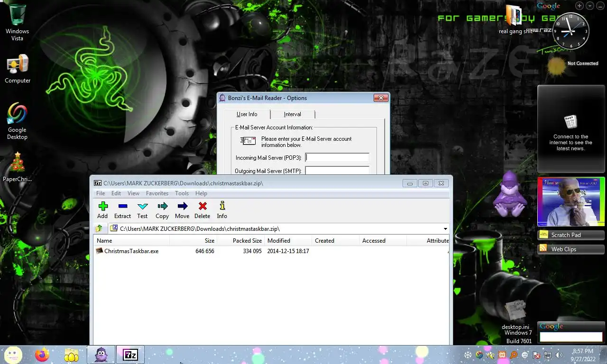This screenshot has height=364, width=607.
Task: Open the Help menu in 7-Zip
Action: (x=201, y=193)
